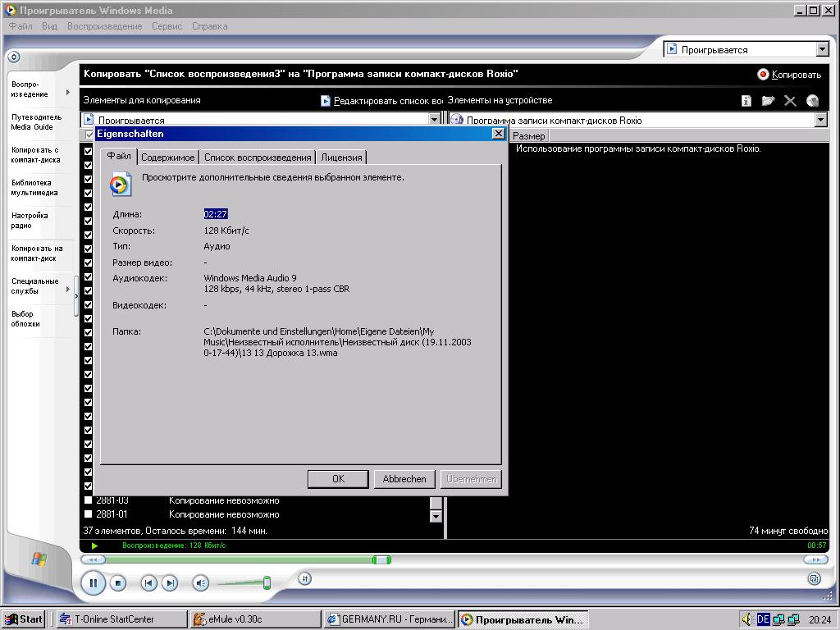
Task: Switch to T-Online StartCenter in taskbar
Action: (x=121, y=619)
